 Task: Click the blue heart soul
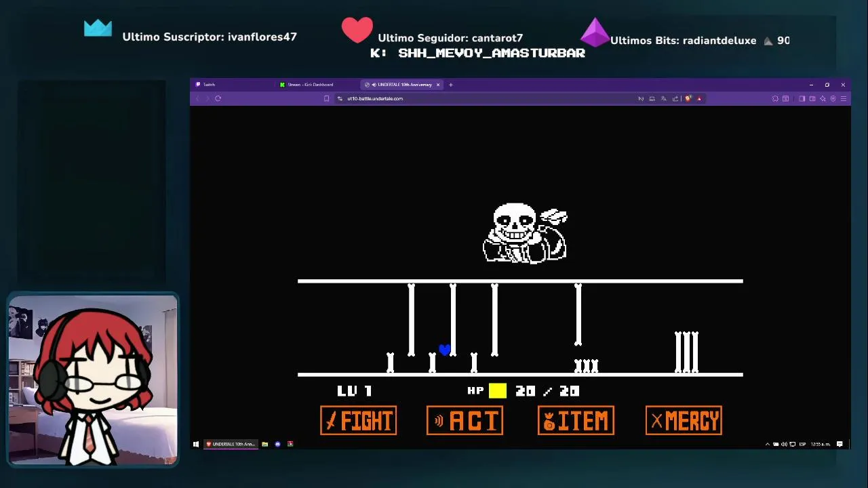click(444, 350)
